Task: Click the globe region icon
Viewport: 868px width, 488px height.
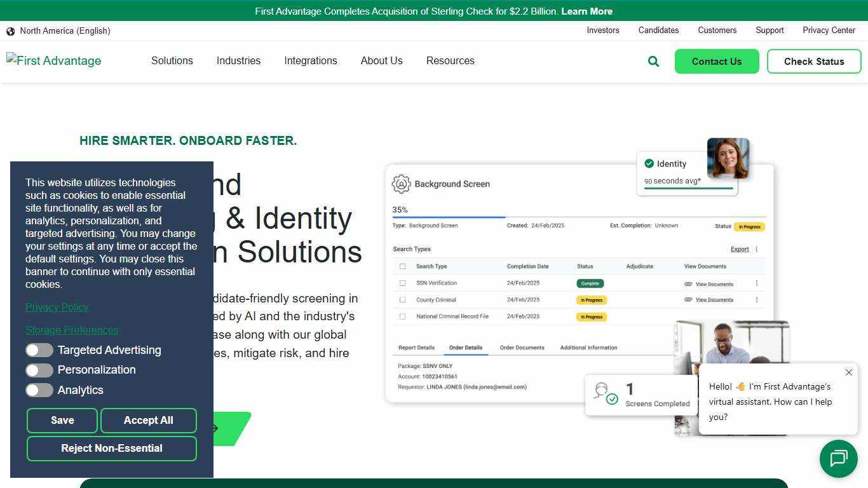Action: 10,31
